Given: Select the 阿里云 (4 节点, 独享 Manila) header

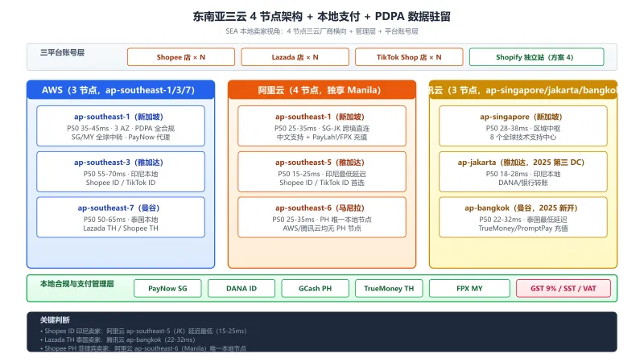Looking at the screenshot, I should (321, 90).
